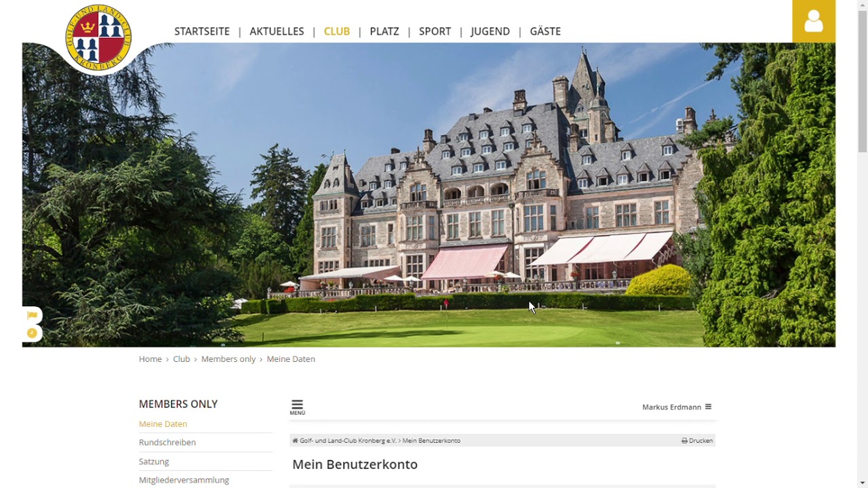Click Mitgliederversammlung sidebar link

[x=184, y=480]
